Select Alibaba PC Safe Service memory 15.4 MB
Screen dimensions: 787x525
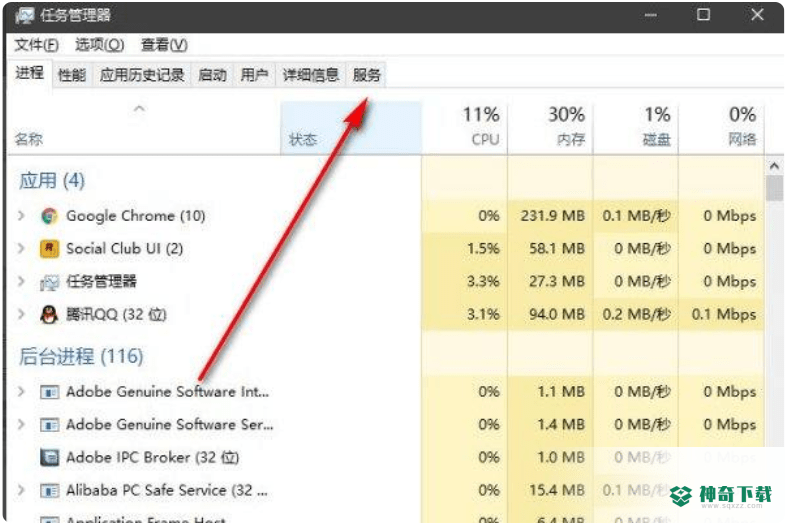tap(557, 490)
